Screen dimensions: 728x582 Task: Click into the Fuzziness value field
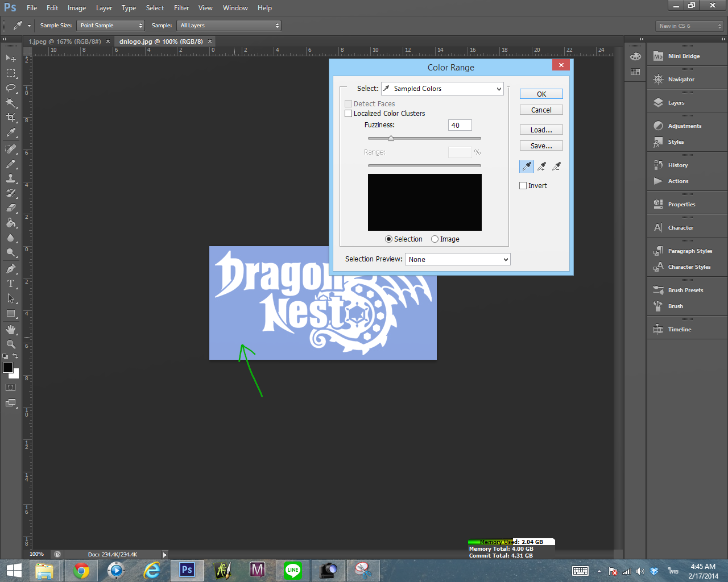click(x=460, y=126)
